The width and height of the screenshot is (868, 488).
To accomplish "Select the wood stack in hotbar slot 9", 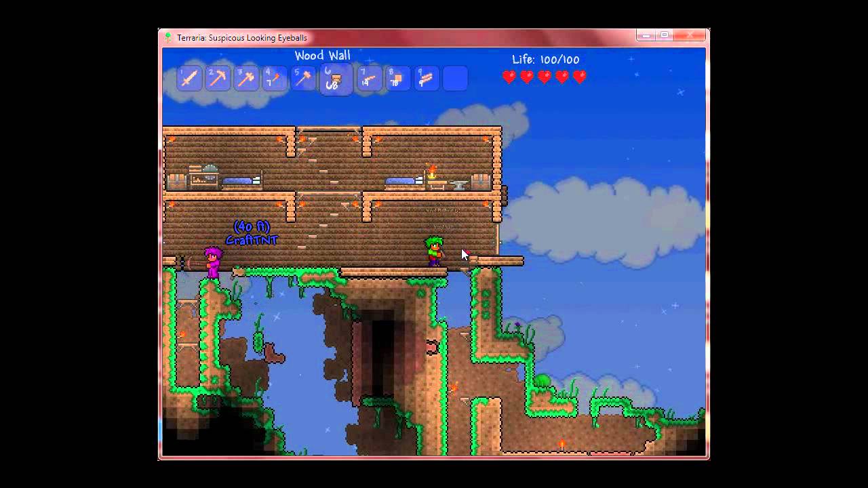I will click(x=426, y=79).
